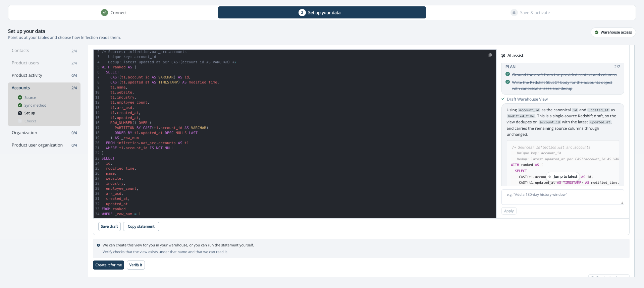Open the Save & activate step

click(530, 12)
